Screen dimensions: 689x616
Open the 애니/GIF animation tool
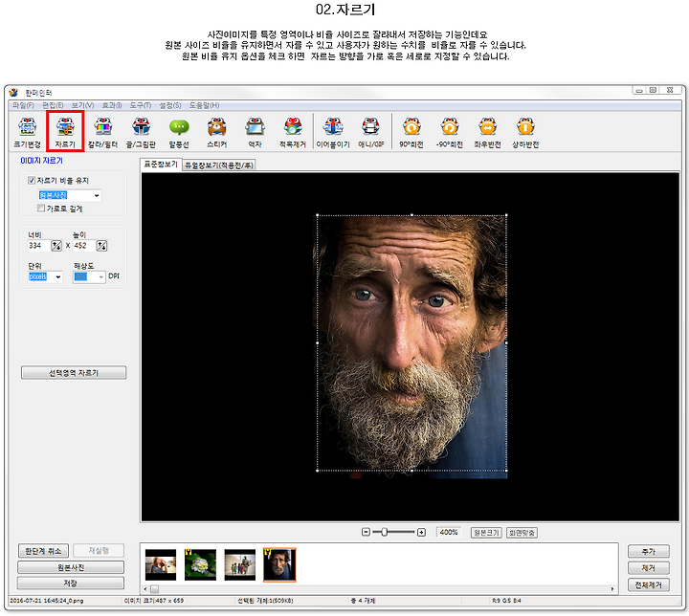pos(371,132)
